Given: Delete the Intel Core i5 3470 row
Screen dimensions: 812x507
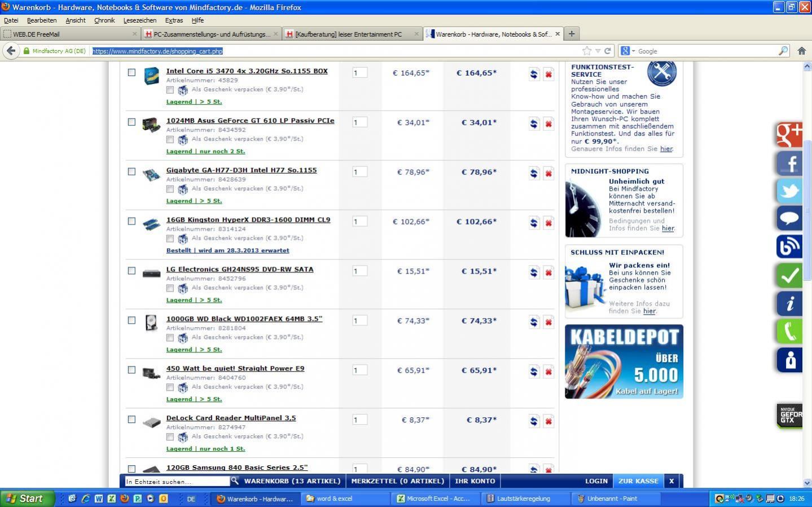Looking at the screenshot, I should tap(548, 74).
